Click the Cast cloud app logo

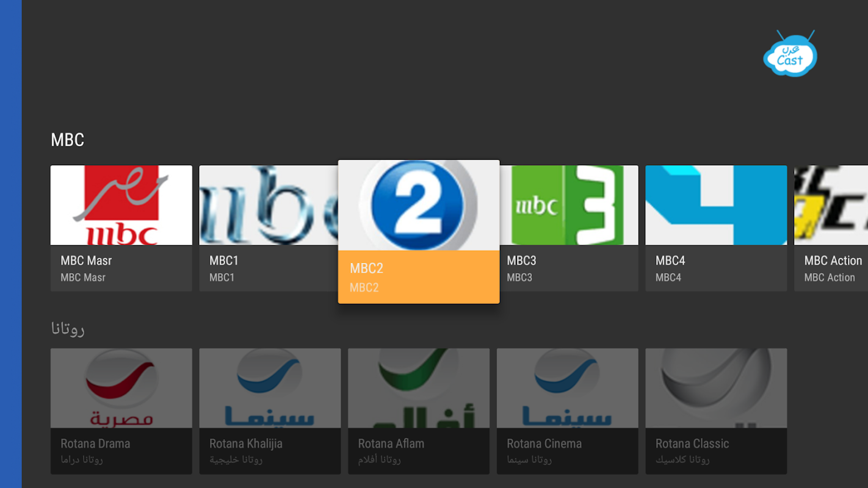click(x=790, y=54)
